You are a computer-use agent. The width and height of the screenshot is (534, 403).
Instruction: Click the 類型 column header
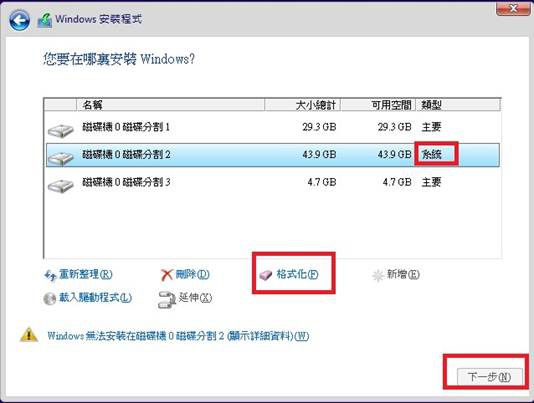point(458,105)
